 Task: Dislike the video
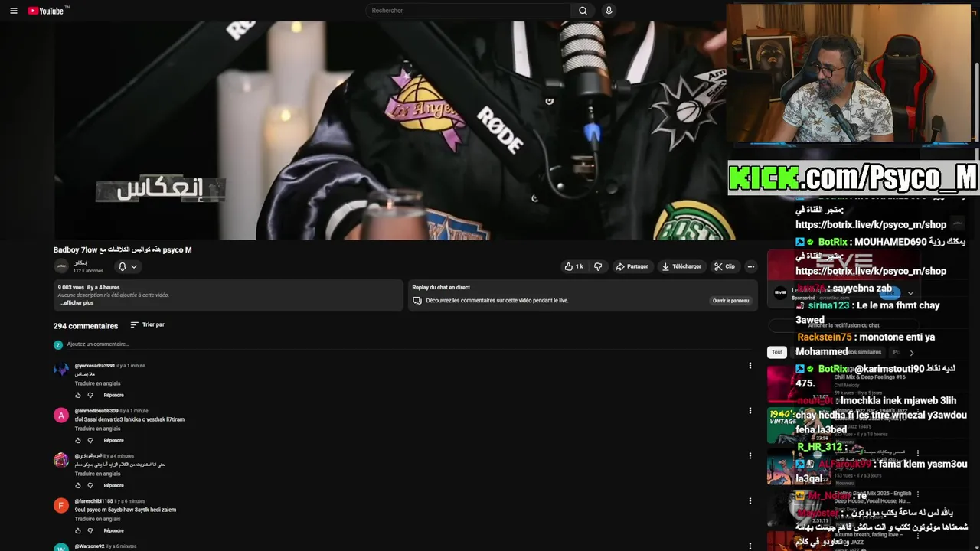coord(598,266)
